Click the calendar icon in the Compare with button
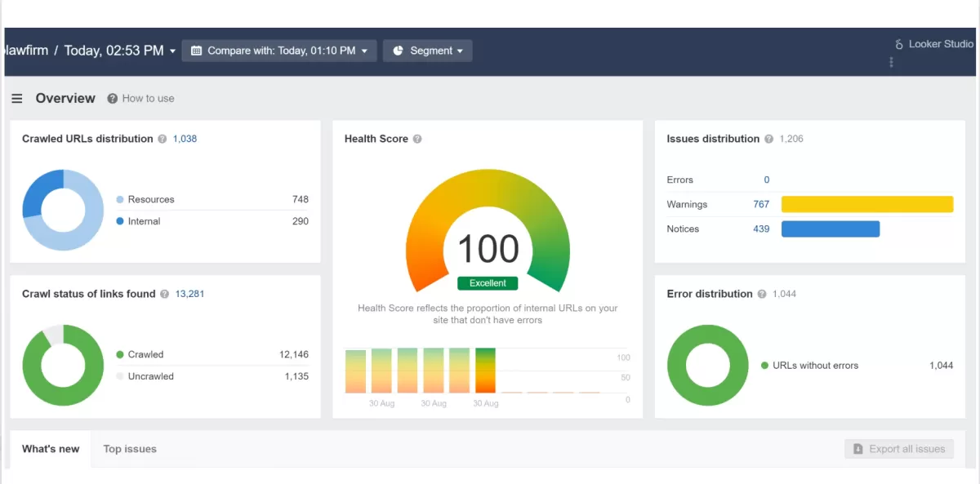The image size is (980, 484). point(196,51)
